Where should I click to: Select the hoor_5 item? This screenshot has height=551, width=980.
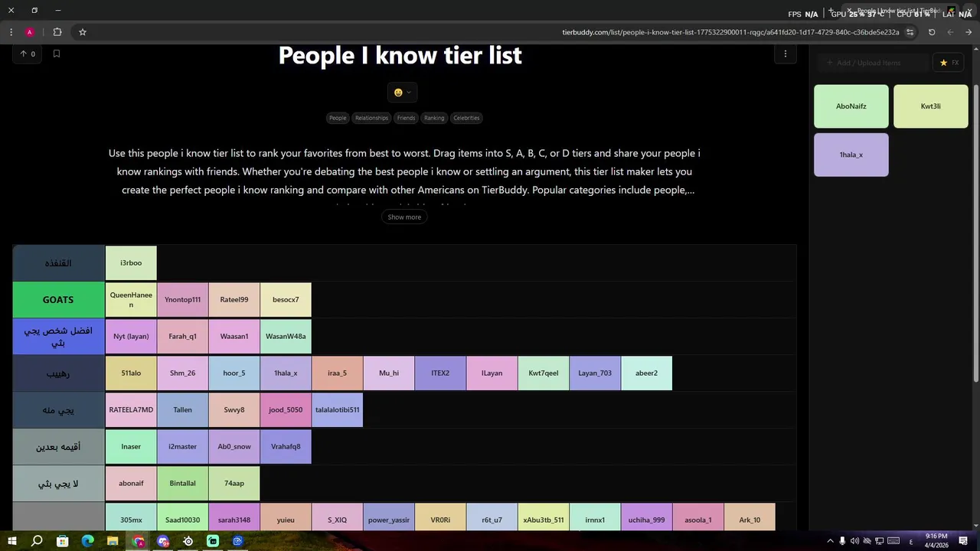(x=234, y=373)
